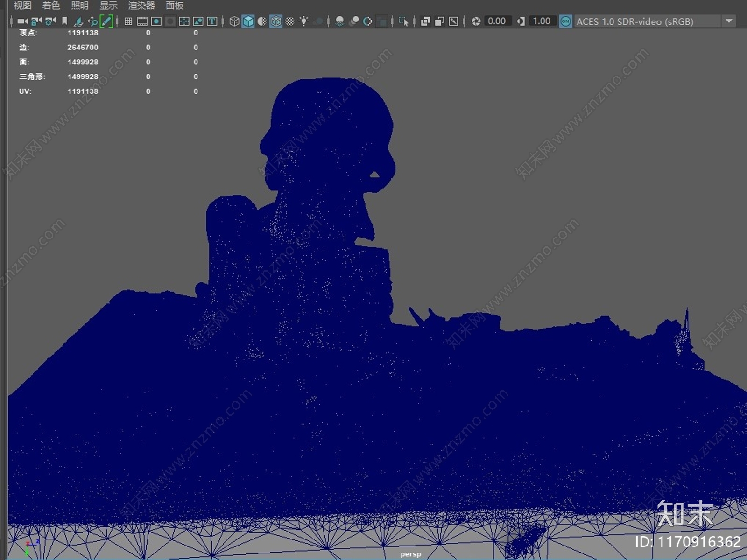This screenshot has height=560, width=747.
Task: Click the Multisample Anti-aliasing icon
Action: (368, 21)
